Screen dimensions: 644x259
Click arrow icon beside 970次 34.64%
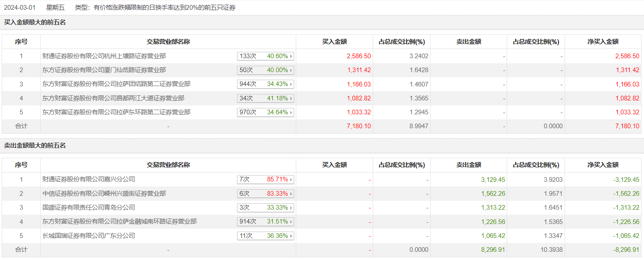[x=291, y=113]
